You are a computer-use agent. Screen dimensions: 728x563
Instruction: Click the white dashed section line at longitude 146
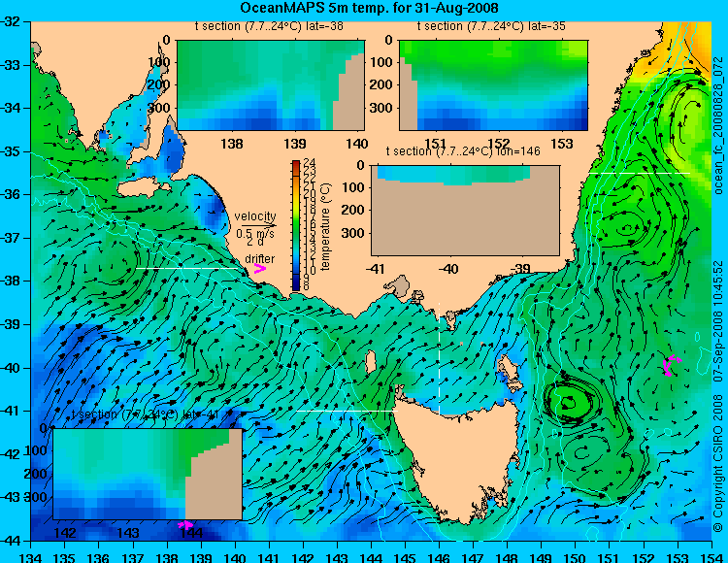(x=439, y=358)
